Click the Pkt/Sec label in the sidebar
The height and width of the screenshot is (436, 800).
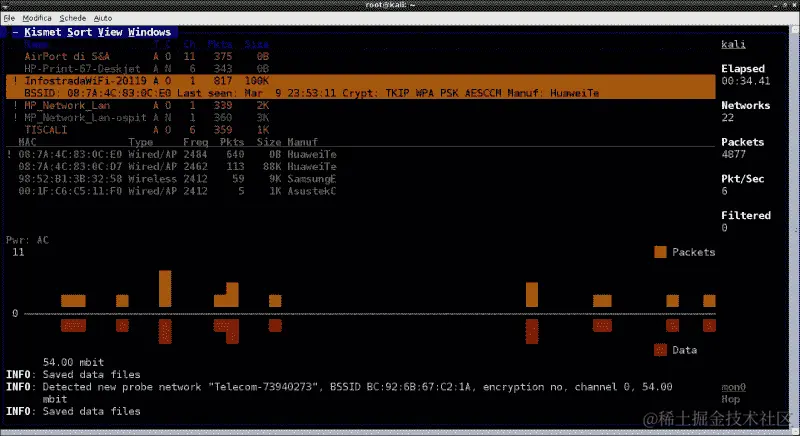pos(742,179)
